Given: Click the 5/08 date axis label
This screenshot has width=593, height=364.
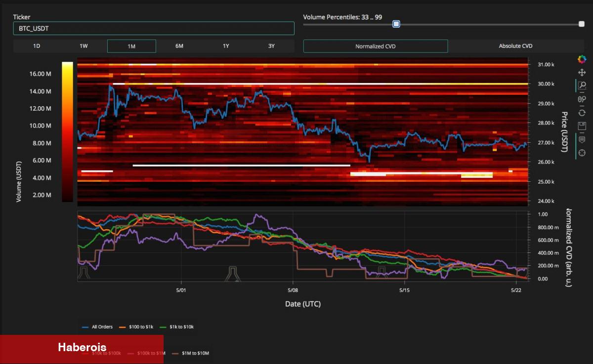Looking at the screenshot, I should [x=293, y=290].
